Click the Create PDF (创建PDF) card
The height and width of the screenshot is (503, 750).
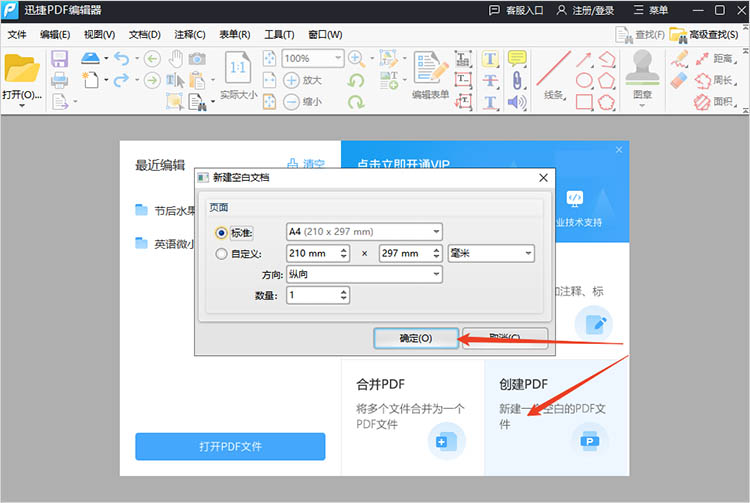coord(557,417)
